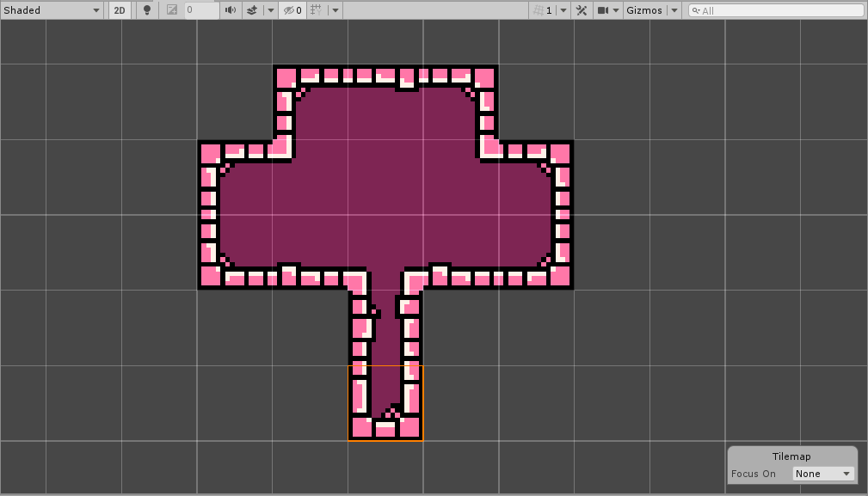Expand the effects dropdown arrow
Screen dimensions: 868x496
(x=270, y=10)
